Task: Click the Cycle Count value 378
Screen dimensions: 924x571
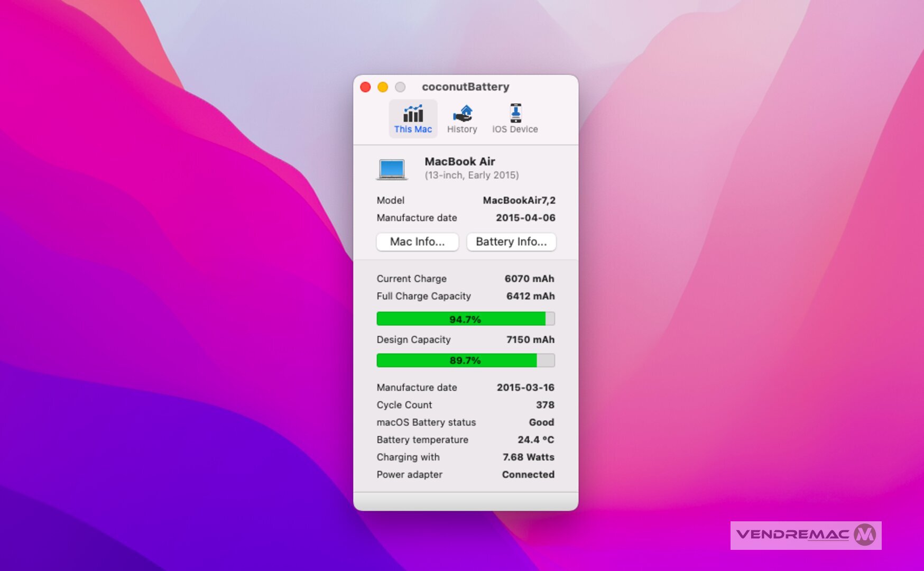Action: (544, 405)
